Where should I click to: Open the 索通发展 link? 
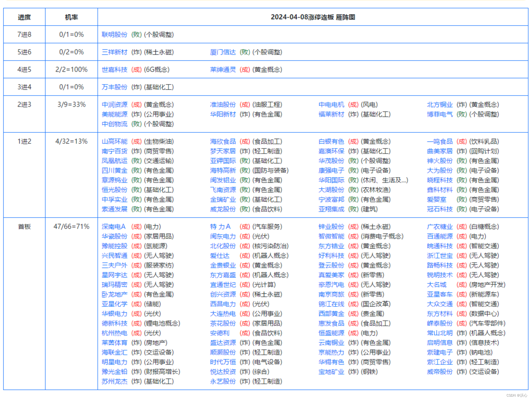point(114,209)
